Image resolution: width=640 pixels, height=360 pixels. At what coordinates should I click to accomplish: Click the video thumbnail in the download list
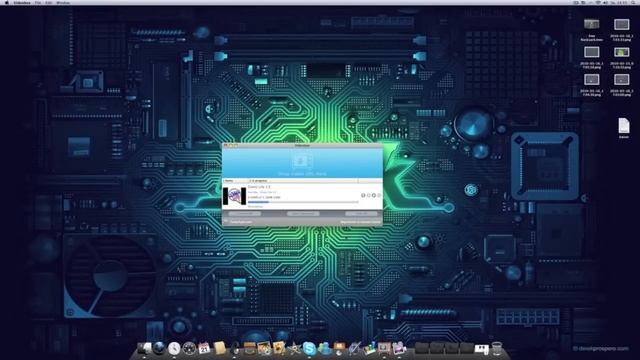pyautogui.click(x=234, y=196)
